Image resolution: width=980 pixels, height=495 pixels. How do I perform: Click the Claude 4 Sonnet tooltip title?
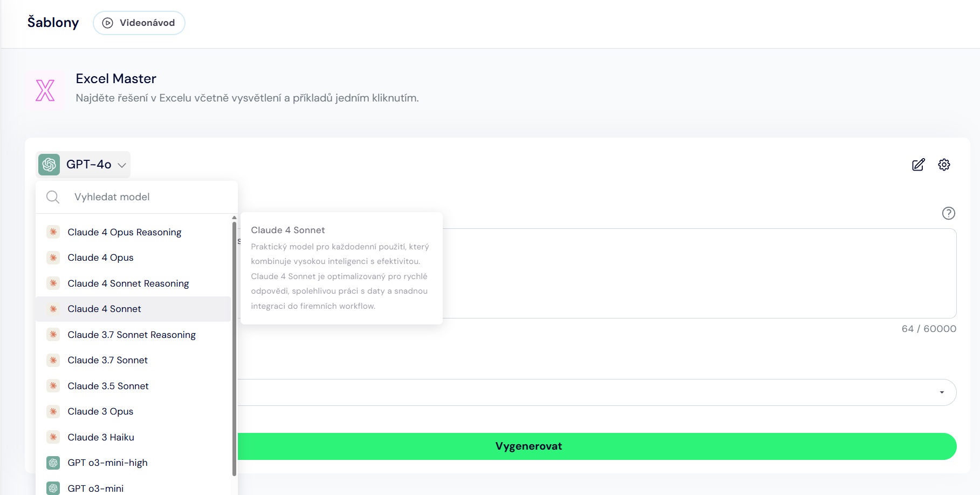(288, 230)
